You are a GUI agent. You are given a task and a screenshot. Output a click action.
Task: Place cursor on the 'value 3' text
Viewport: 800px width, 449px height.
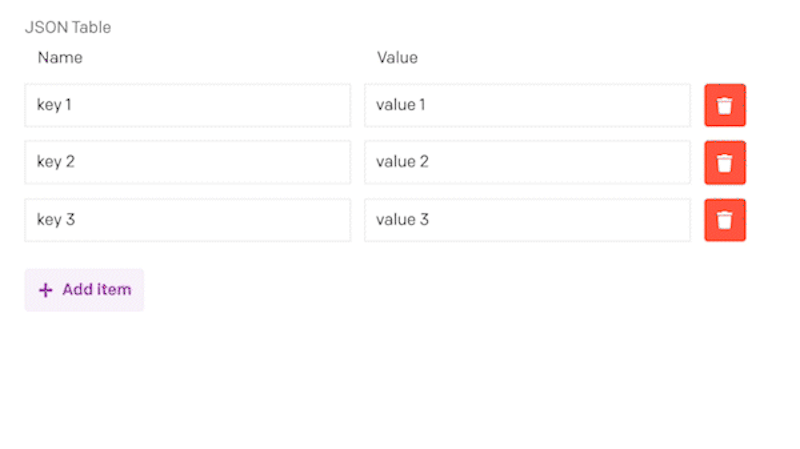[403, 219]
